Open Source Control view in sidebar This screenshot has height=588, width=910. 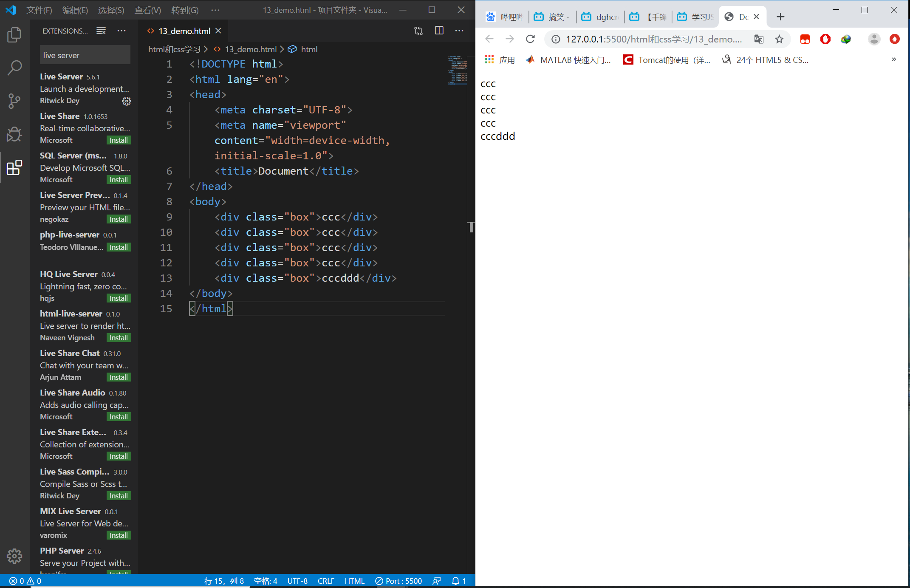(x=14, y=101)
